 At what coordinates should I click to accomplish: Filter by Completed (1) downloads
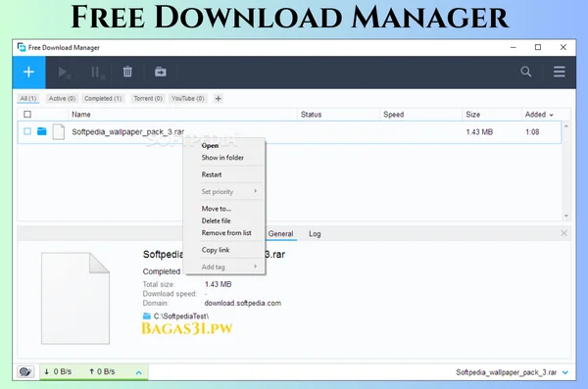(x=103, y=98)
